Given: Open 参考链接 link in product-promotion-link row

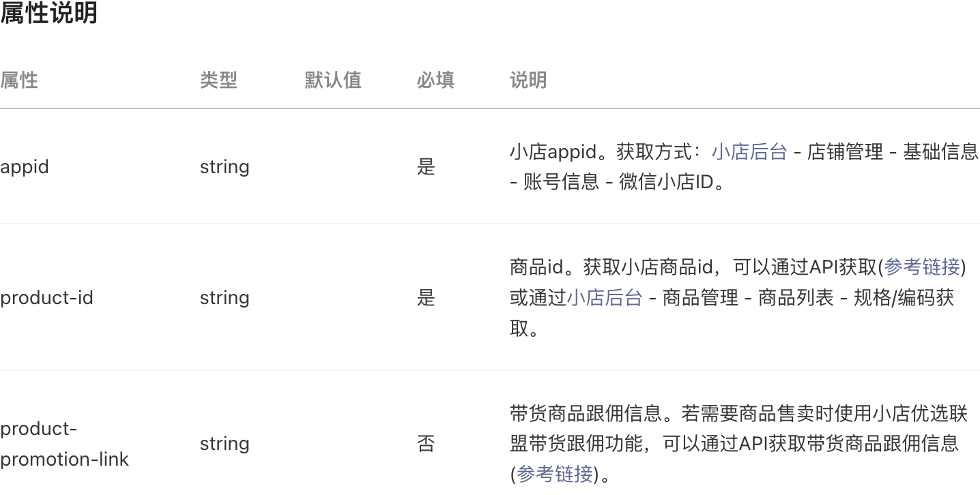Looking at the screenshot, I should pyautogui.click(x=555, y=474).
